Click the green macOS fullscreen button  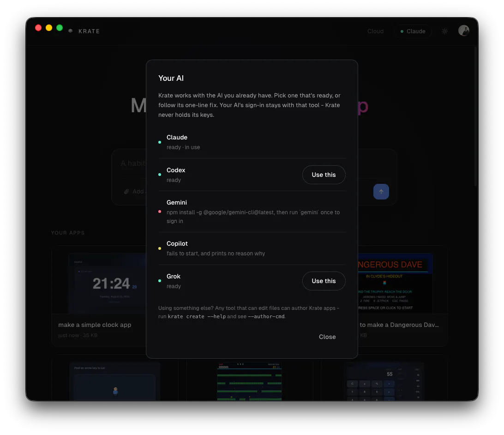pyautogui.click(x=60, y=28)
